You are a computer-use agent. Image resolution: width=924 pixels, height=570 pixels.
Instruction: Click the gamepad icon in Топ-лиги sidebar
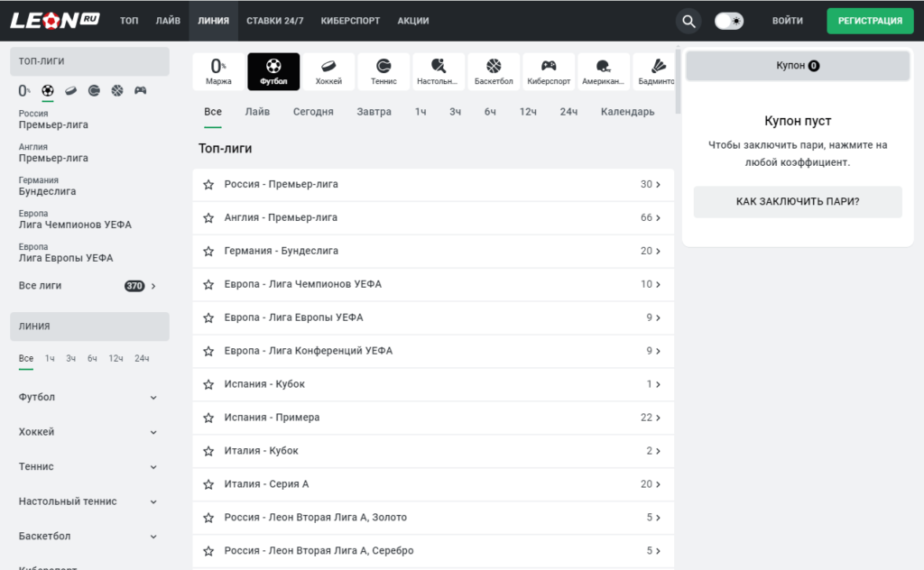pyautogui.click(x=140, y=91)
